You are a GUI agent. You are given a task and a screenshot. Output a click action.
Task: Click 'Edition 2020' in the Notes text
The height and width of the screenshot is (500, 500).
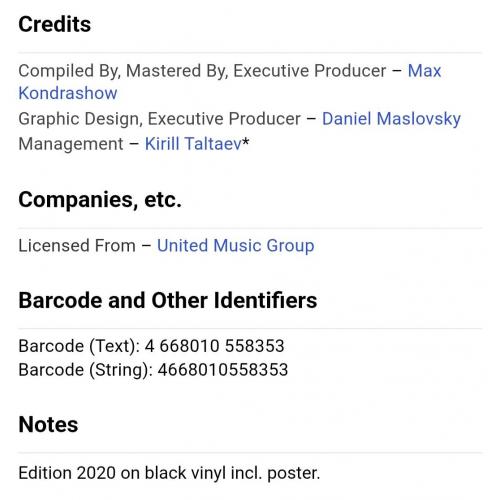pyautogui.click(x=67, y=473)
